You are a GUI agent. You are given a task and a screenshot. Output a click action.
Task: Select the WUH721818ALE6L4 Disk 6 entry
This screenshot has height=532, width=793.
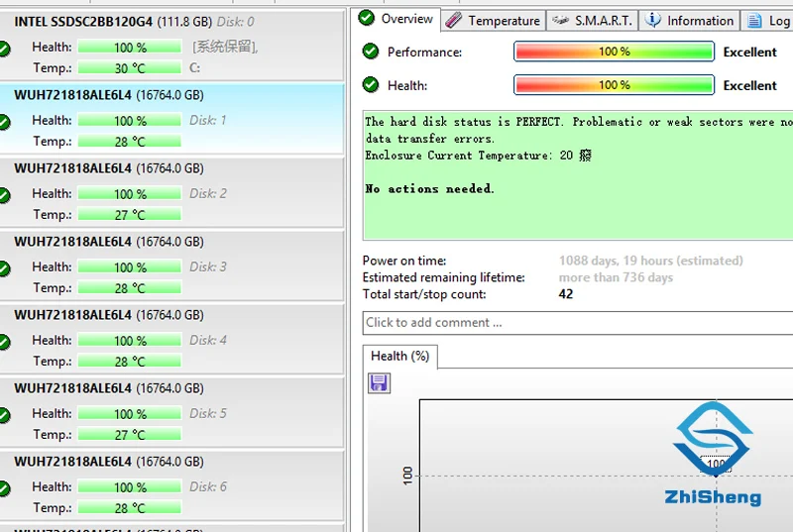click(x=171, y=485)
